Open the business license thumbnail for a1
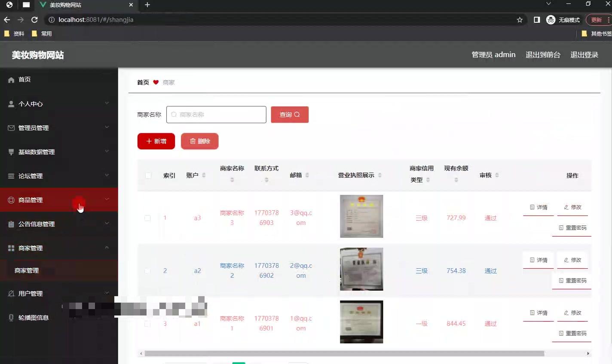 pyautogui.click(x=361, y=322)
